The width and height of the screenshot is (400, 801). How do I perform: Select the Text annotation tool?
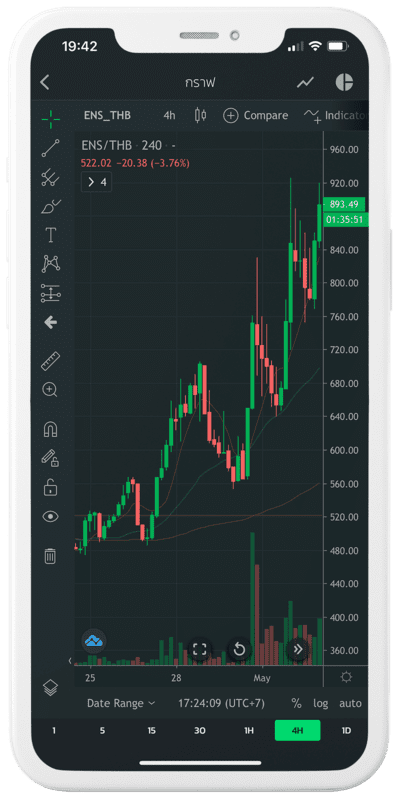coord(50,235)
